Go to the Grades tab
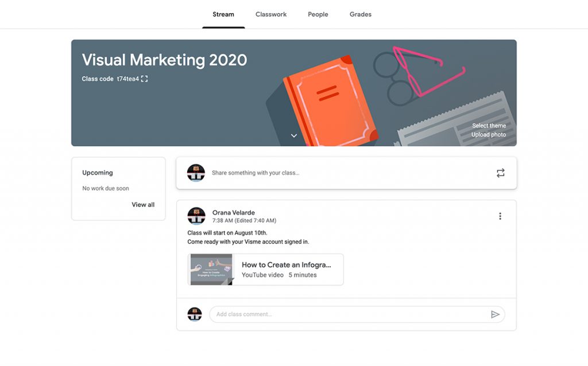The height and width of the screenshot is (366, 588). (x=360, y=14)
